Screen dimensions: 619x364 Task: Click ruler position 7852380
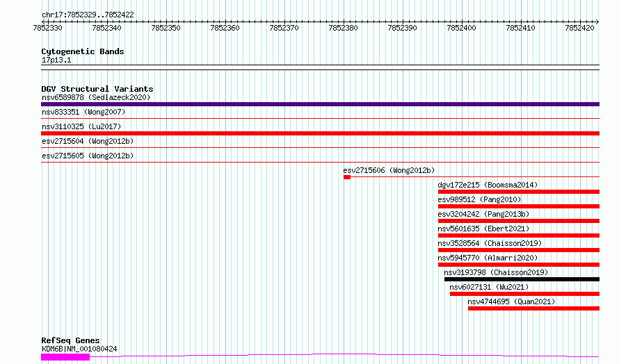[343, 28]
